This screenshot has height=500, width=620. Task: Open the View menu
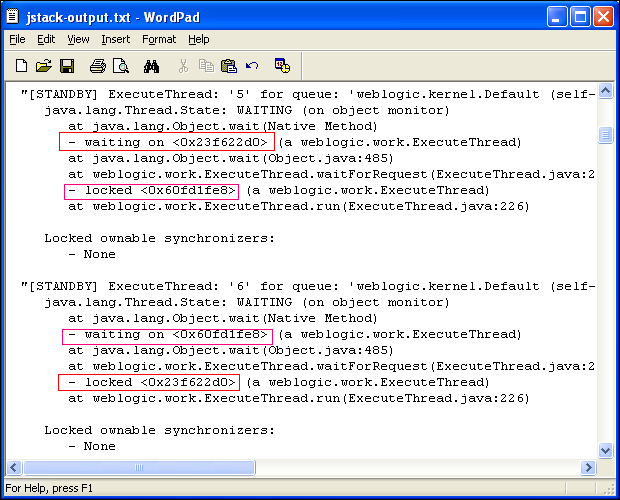tap(78, 39)
